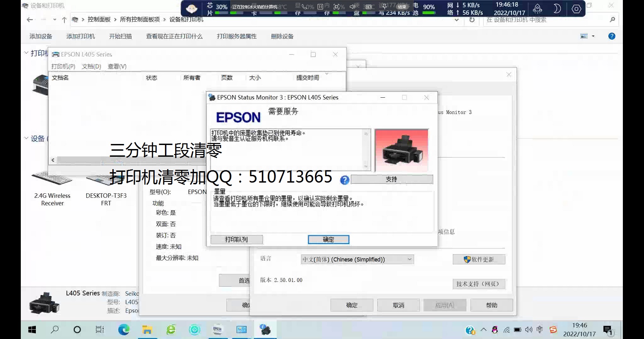This screenshot has height=339, width=644.
Task: Open Task View on taskbar
Action: (100, 330)
